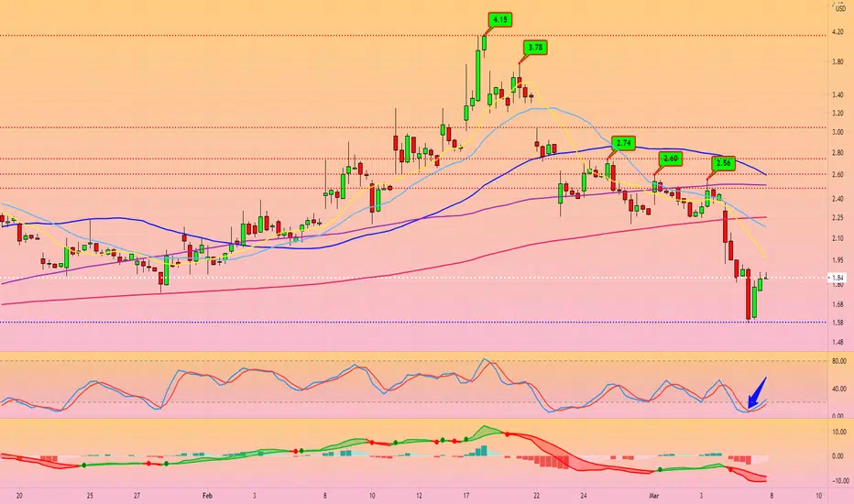Click 1.58 on the price axis
This screenshot has height=504, width=854.
tap(838, 323)
